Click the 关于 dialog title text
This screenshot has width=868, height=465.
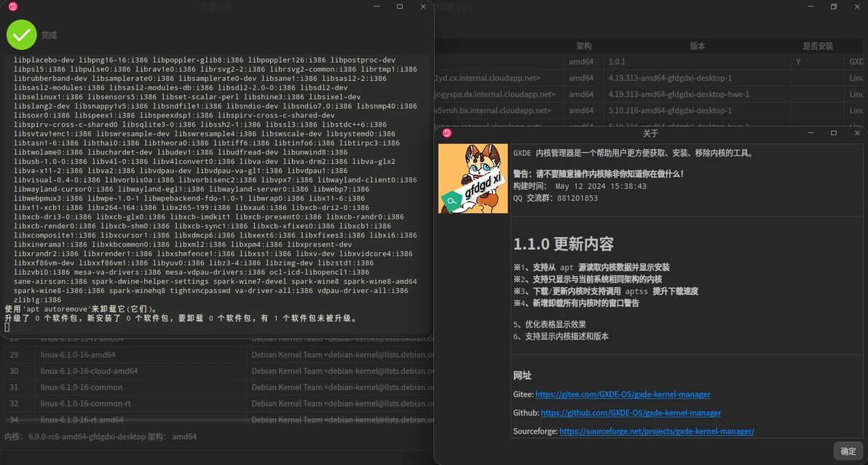pyautogui.click(x=650, y=133)
